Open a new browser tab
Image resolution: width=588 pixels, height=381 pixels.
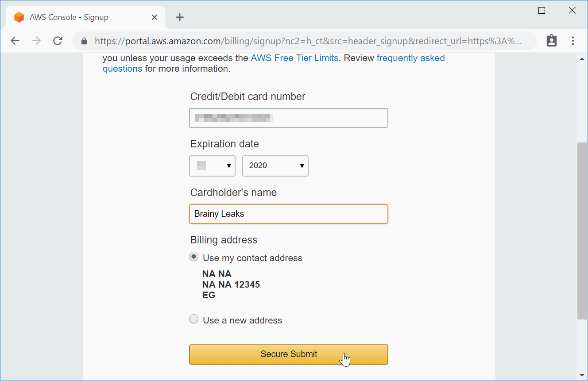point(179,17)
